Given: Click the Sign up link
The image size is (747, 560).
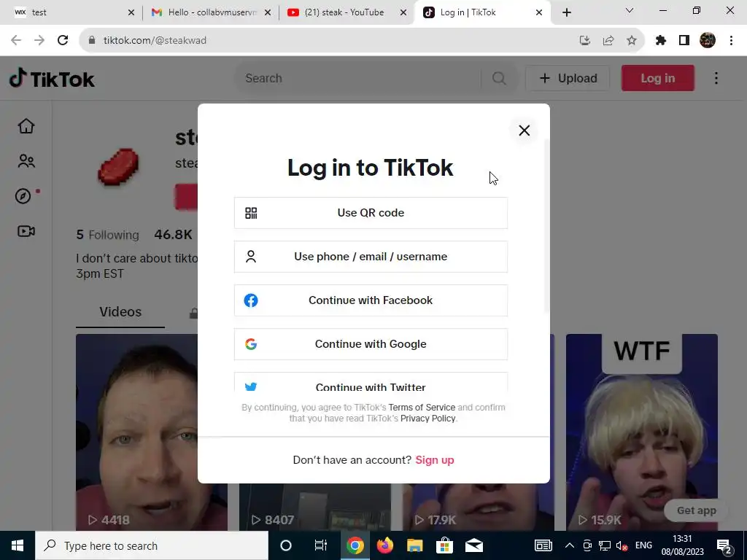Looking at the screenshot, I should [435, 460].
